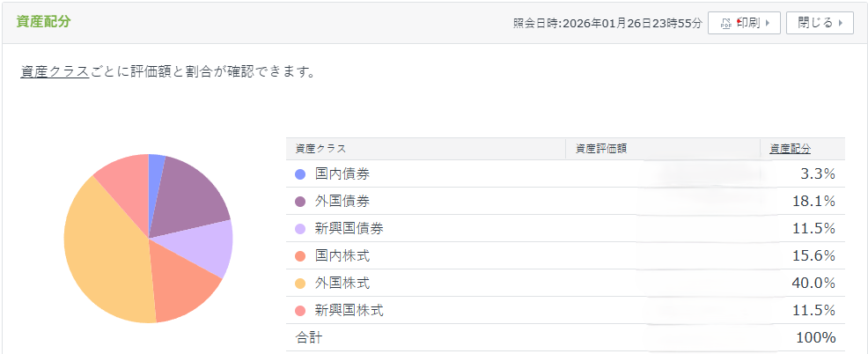
Task: Click the 印刷 print button
Action: click(x=744, y=24)
